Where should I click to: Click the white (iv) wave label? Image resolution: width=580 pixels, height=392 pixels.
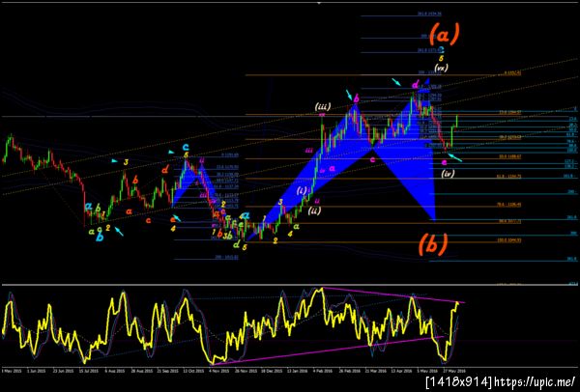tap(448, 174)
